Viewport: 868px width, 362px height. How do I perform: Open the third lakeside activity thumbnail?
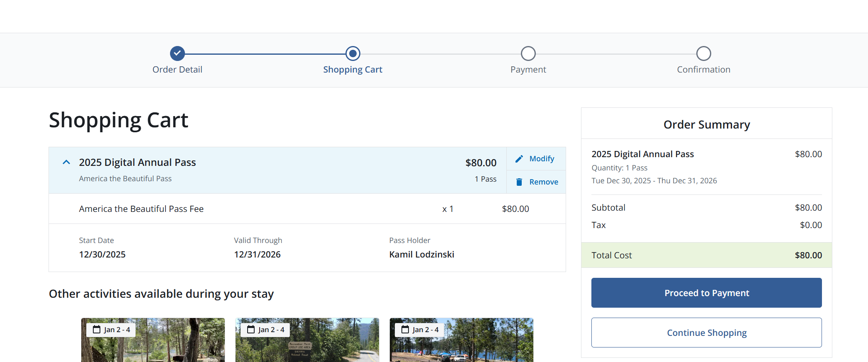462,340
